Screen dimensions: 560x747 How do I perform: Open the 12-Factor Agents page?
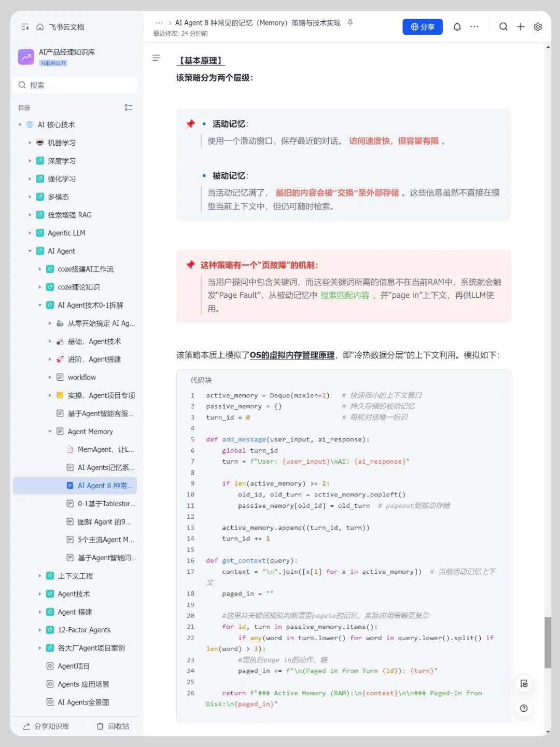point(84,630)
